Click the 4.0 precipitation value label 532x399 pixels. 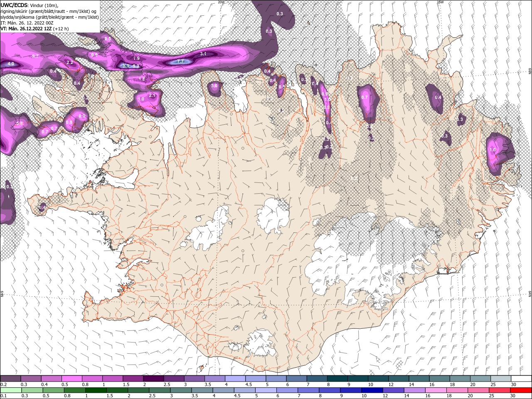point(11,64)
